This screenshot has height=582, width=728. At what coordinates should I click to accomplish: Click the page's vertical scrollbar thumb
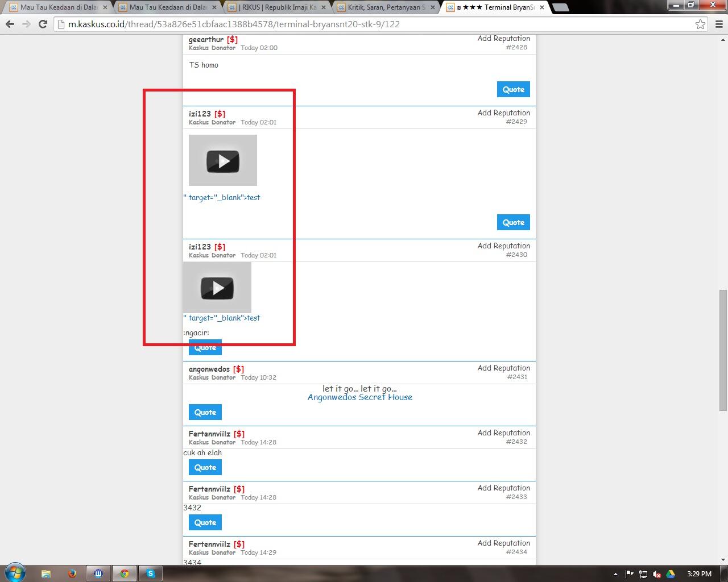[723, 350]
